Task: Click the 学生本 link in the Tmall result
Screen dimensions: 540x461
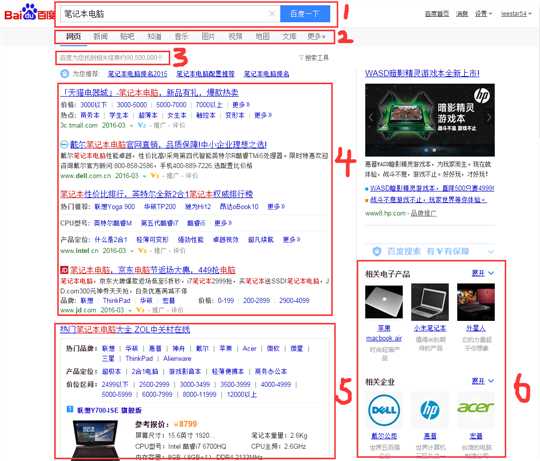Action: 119,115
